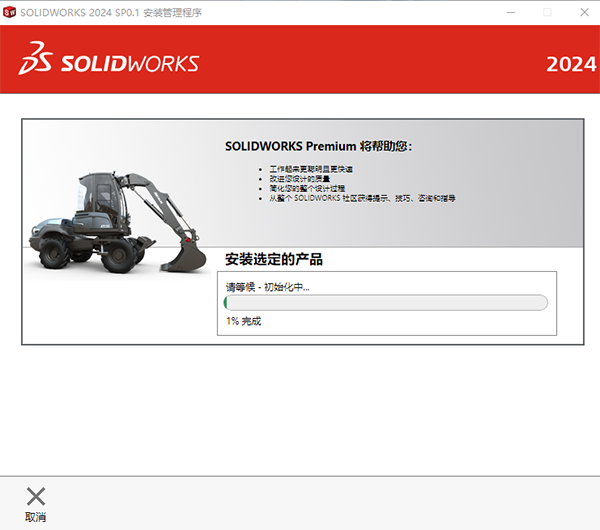Click the '1% 完成' progress text
Screen dimensions: 600x530
(x=243, y=321)
